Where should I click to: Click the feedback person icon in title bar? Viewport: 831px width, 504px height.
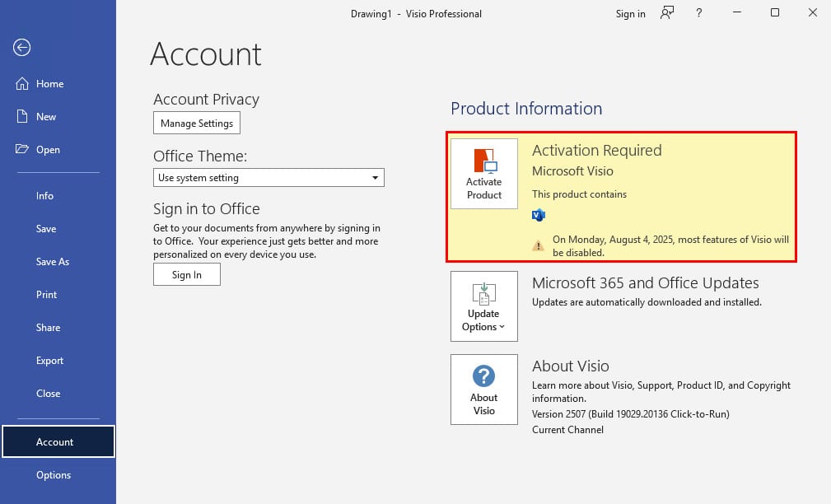pos(667,12)
